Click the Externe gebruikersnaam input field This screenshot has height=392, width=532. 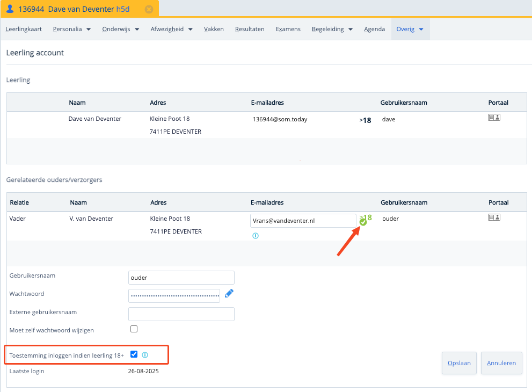point(181,314)
